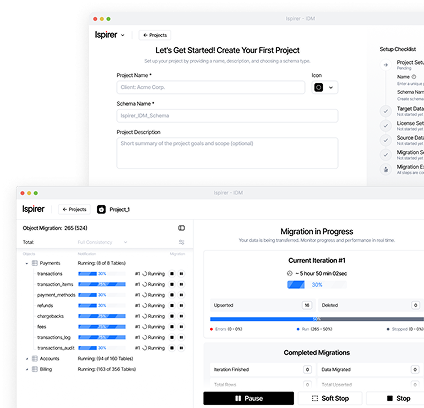Screen dimensions: 424x408
Task: Stop the payment_methods table migration
Action: click(x=172, y=295)
